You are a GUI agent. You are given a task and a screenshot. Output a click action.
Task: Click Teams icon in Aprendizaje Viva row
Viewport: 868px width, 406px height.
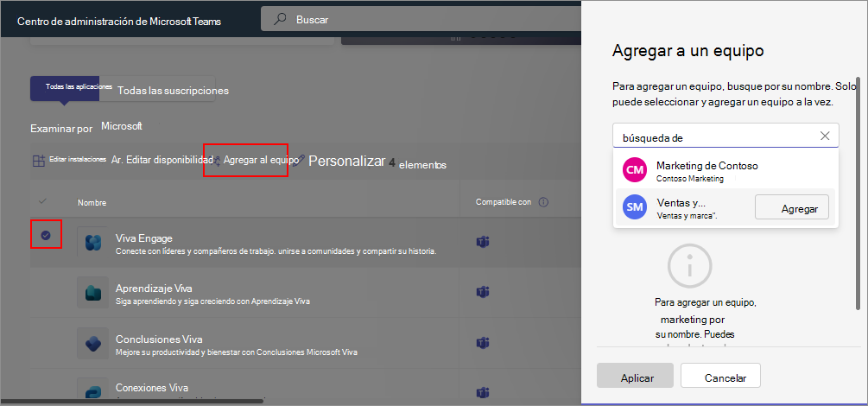pyautogui.click(x=484, y=292)
